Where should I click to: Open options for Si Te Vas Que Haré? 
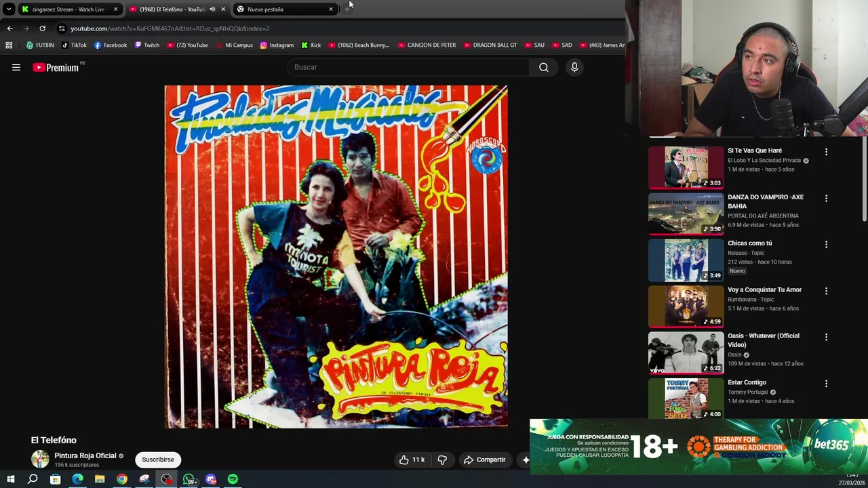pos(826,152)
